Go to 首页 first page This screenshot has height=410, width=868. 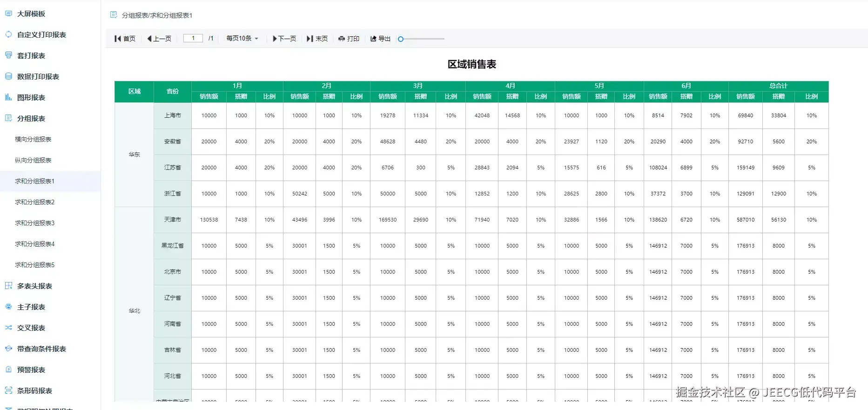125,39
